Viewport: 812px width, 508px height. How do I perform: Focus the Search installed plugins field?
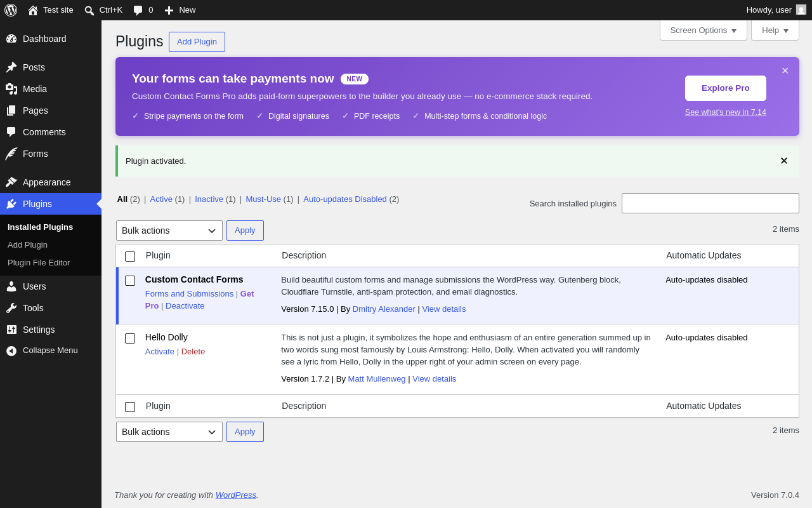pos(710,203)
